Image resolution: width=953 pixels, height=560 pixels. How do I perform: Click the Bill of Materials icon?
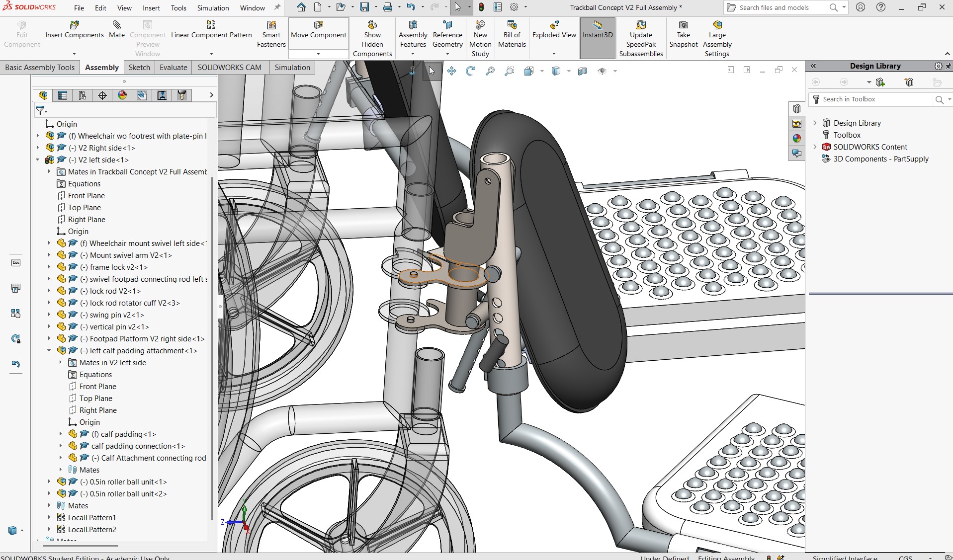[x=512, y=25]
